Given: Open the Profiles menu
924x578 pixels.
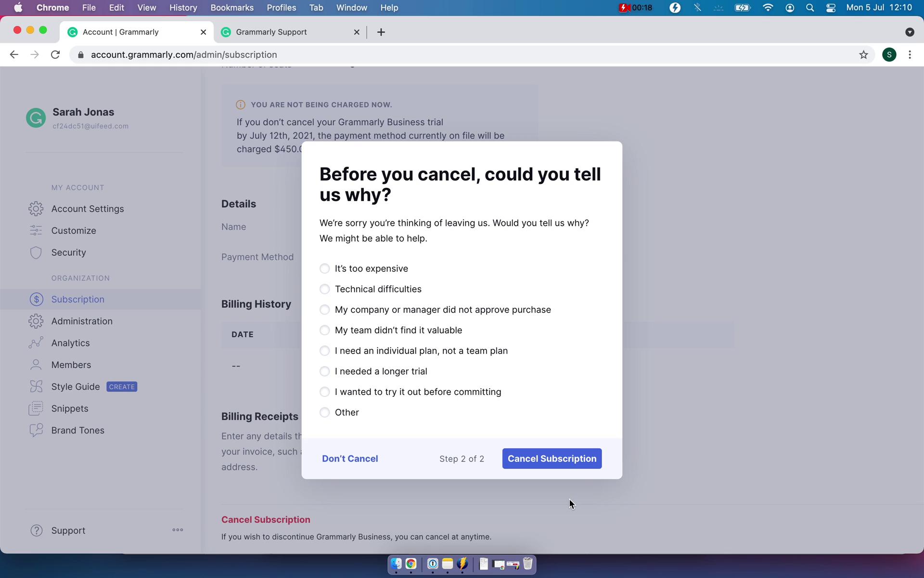Looking at the screenshot, I should (282, 8).
